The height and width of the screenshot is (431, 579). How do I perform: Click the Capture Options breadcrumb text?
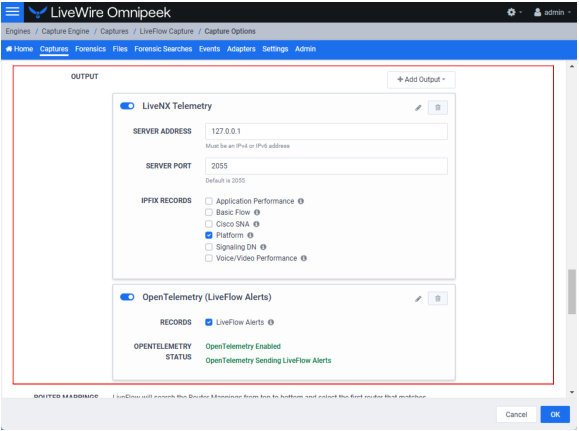point(230,31)
